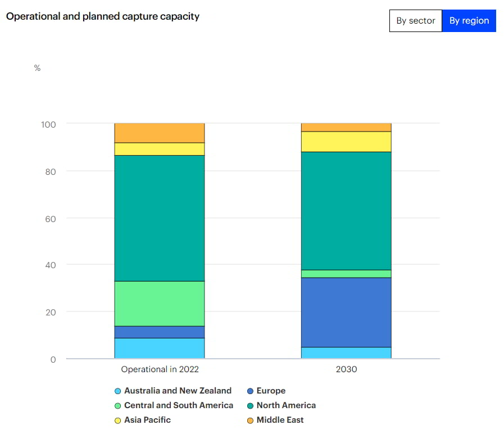Toggle Middle East legend entry

(275, 420)
